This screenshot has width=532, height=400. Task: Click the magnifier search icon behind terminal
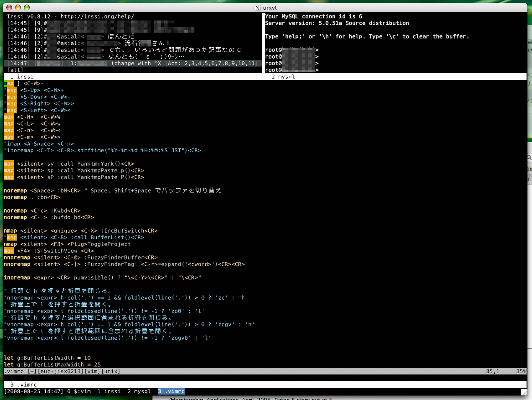[529, 158]
